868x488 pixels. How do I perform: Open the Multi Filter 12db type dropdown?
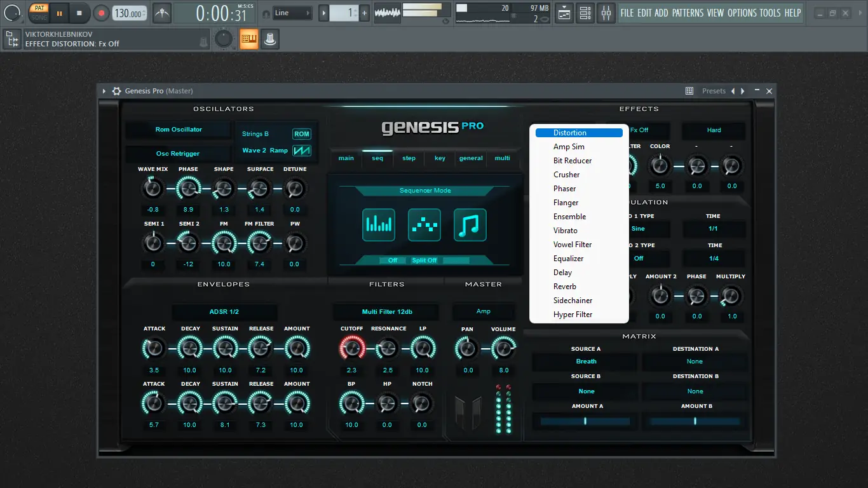click(x=386, y=312)
